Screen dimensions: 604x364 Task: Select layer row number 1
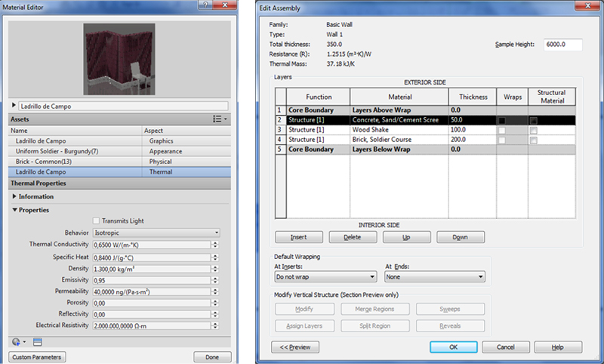pyautogui.click(x=281, y=110)
